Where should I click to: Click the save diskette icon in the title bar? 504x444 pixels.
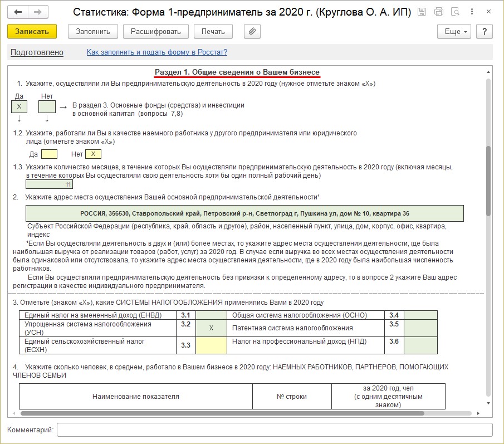[422, 12]
